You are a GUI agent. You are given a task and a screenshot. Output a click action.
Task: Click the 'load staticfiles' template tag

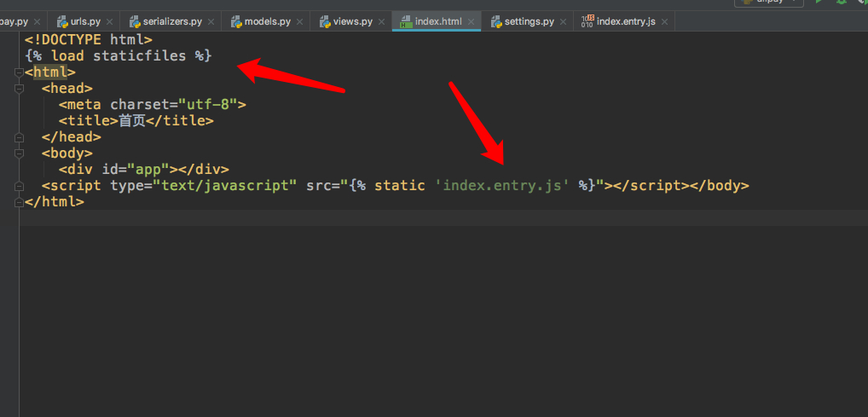tap(119, 56)
